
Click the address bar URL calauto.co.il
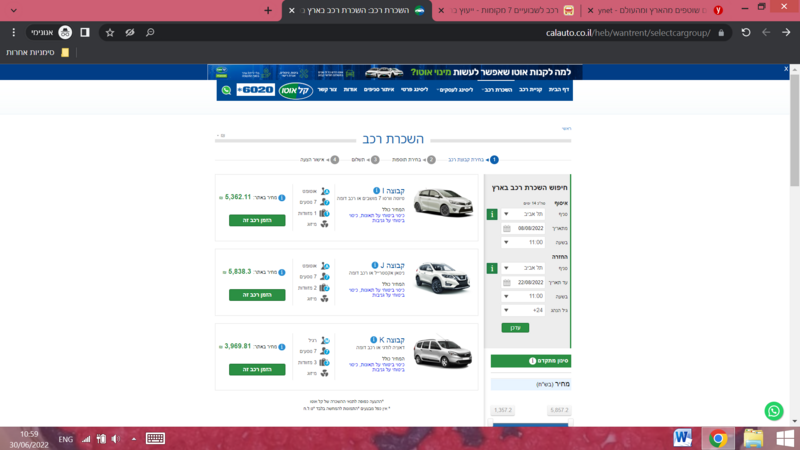click(628, 33)
